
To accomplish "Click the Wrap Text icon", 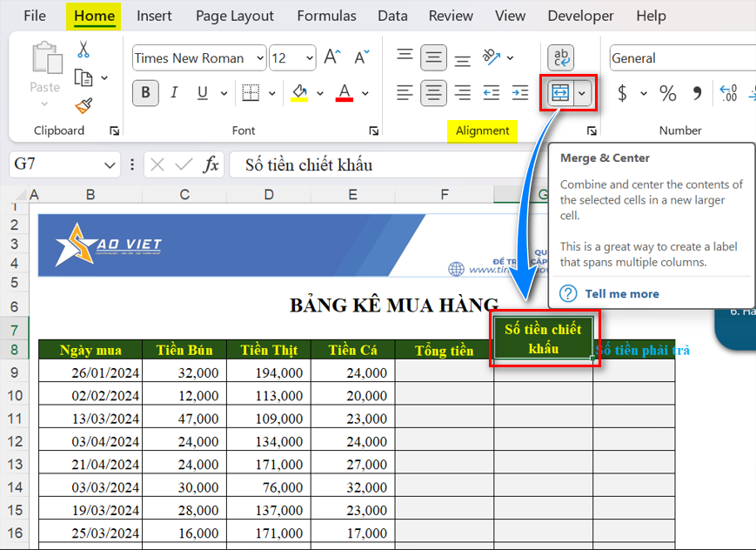I will [x=560, y=58].
